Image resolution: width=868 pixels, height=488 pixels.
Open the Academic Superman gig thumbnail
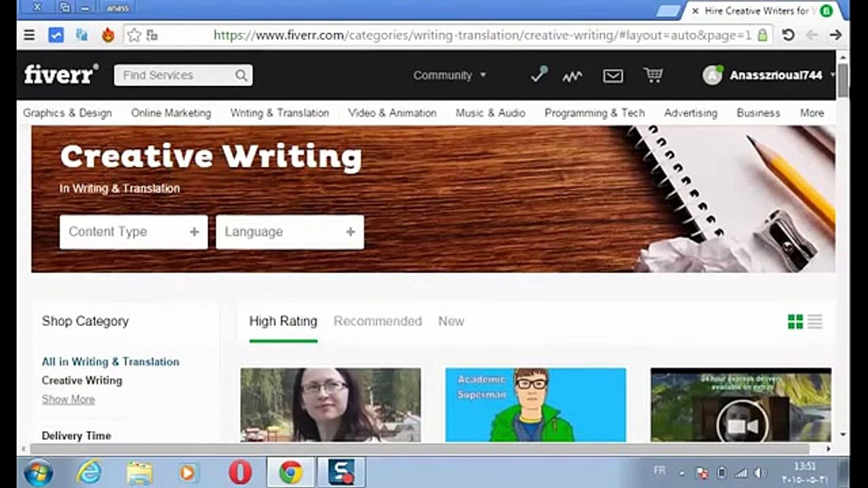536,405
